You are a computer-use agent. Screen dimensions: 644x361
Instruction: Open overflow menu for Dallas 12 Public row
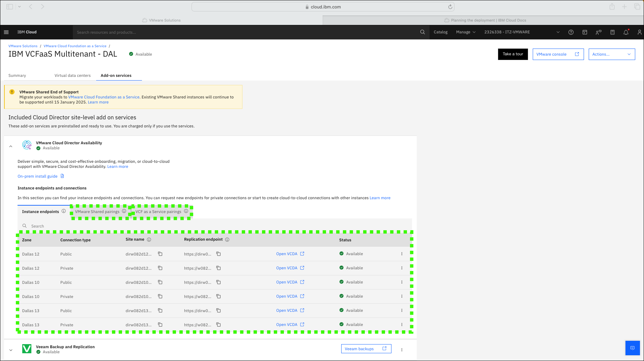[x=402, y=254]
